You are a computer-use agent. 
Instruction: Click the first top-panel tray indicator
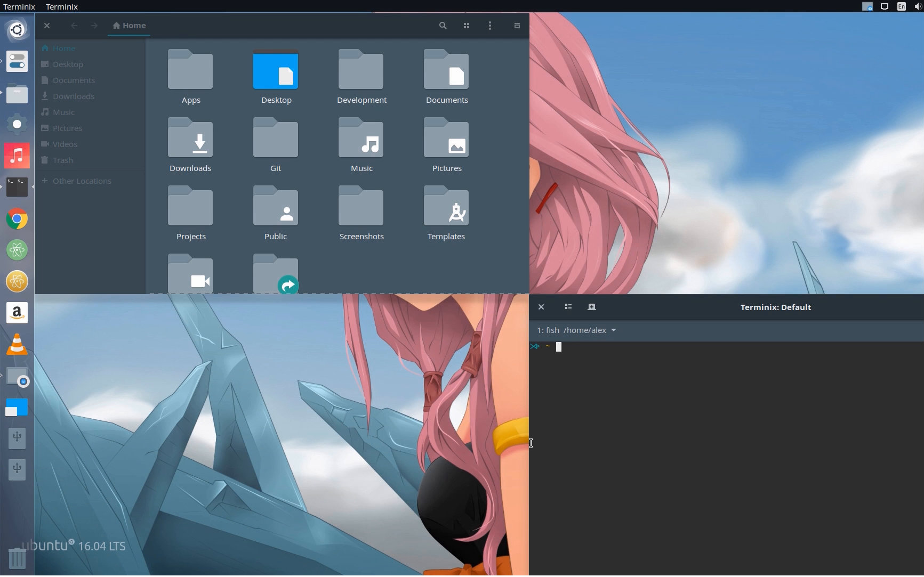pyautogui.click(x=867, y=6)
